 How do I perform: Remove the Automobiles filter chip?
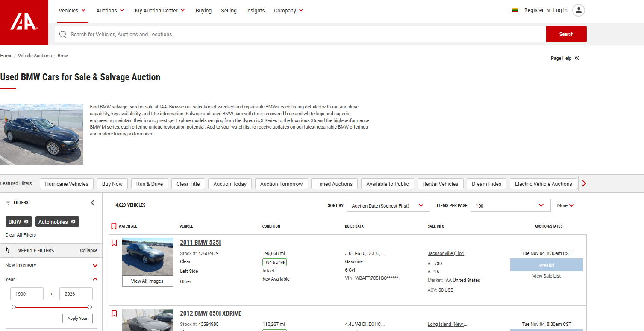click(x=74, y=222)
